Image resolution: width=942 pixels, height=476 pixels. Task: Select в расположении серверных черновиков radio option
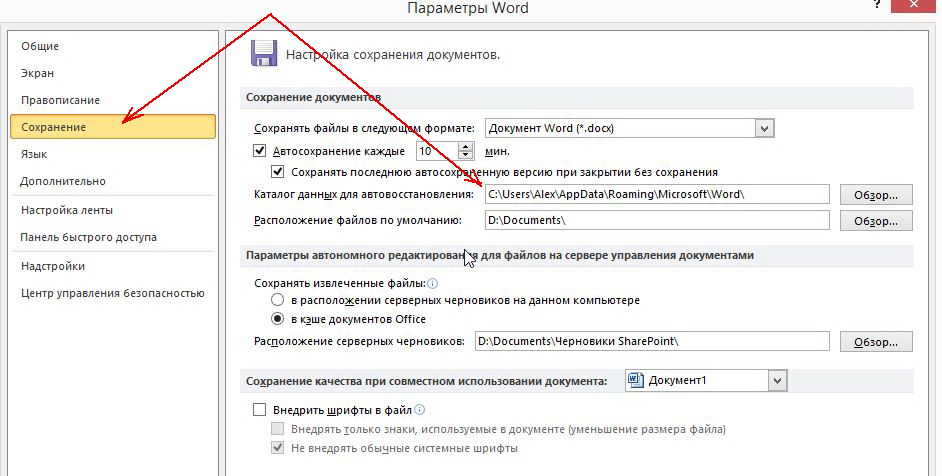pyautogui.click(x=277, y=300)
